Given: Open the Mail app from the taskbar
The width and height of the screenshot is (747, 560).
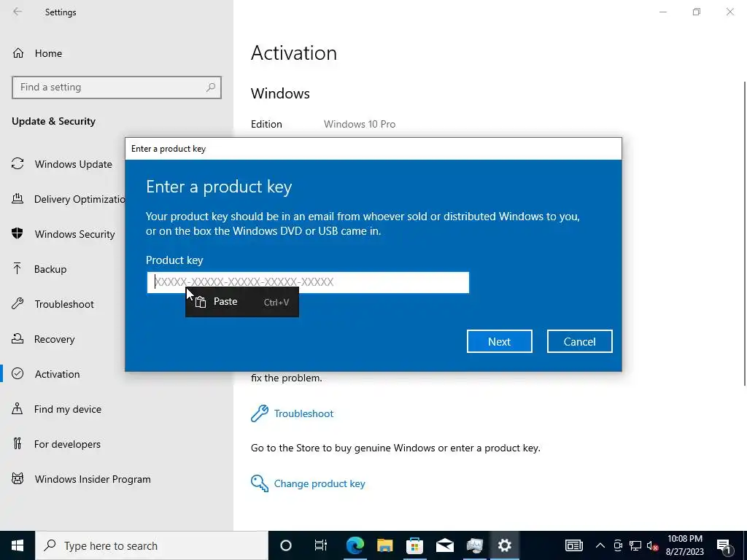Looking at the screenshot, I should pos(444,545).
